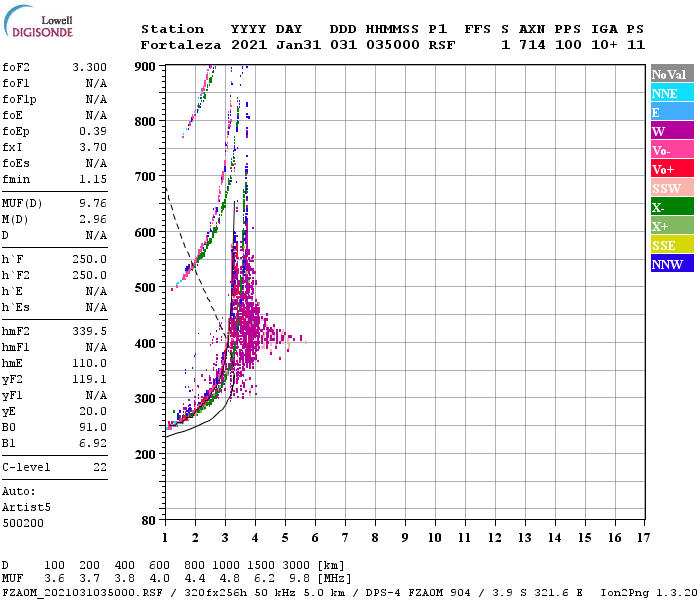Click the foEp value 0.39
The image size is (700, 600).
[x=93, y=131]
